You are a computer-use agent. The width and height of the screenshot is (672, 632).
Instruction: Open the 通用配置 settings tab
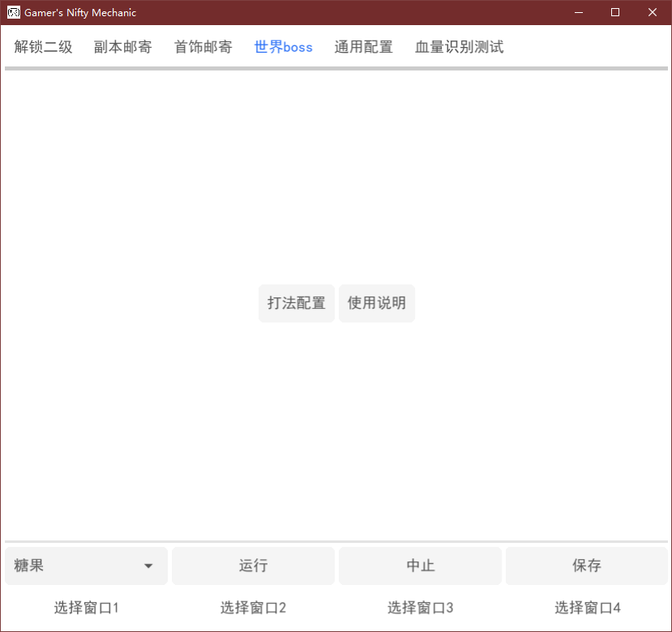(363, 47)
